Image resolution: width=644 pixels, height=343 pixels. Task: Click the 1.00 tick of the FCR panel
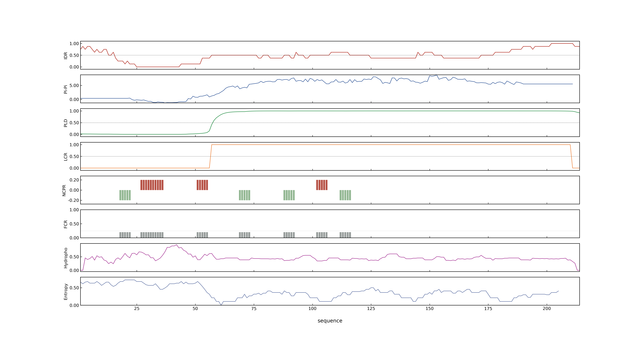coord(74,210)
